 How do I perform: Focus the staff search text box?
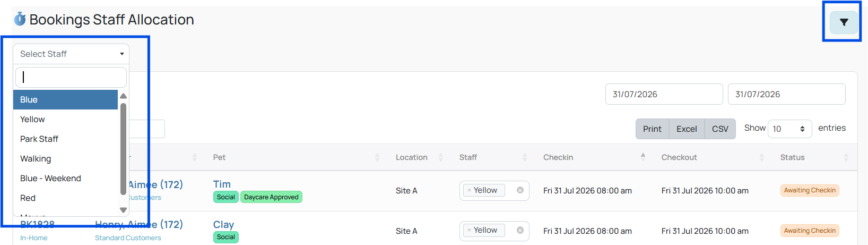point(71,77)
